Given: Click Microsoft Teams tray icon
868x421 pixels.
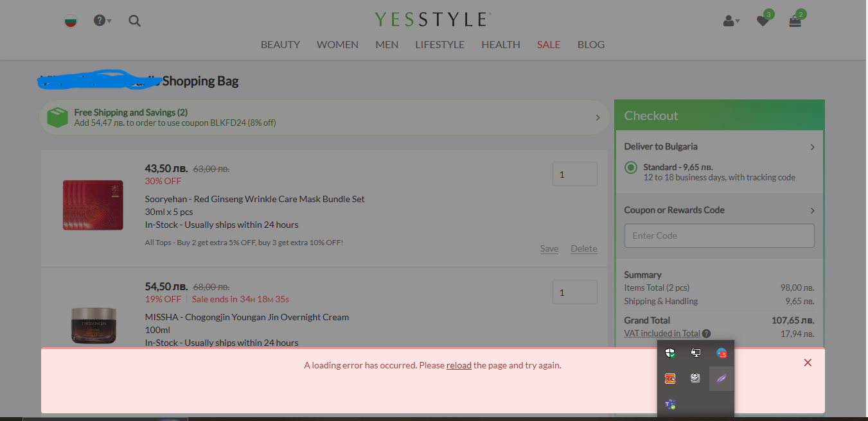Looking at the screenshot, I should coord(670,404).
